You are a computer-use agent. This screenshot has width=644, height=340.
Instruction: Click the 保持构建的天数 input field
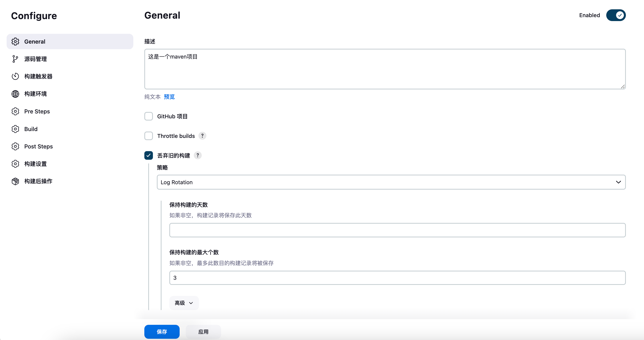pyautogui.click(x=397, y=230)
